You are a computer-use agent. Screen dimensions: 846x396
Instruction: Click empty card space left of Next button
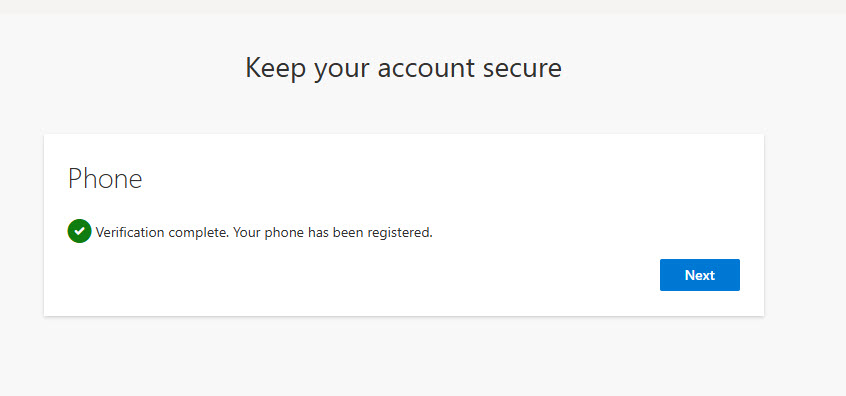click(x=378, y=275)
